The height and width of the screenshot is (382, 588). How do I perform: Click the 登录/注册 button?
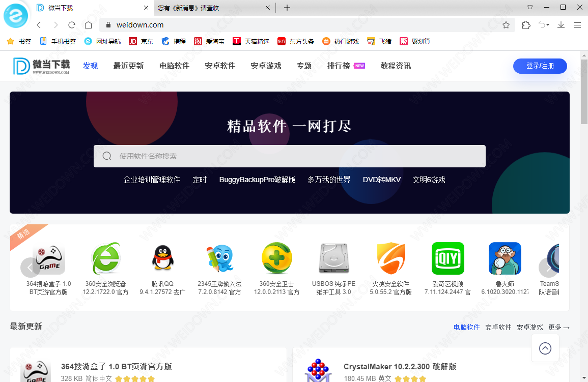point(540,66)
